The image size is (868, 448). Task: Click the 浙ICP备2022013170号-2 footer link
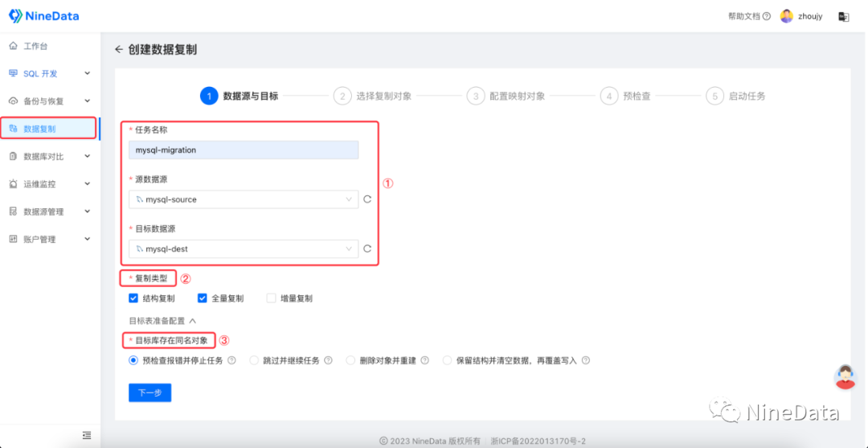(x=538, y=442)
